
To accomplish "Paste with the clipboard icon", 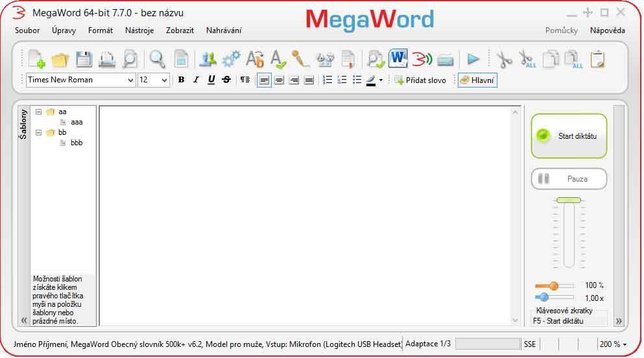I will pos(597,60).
